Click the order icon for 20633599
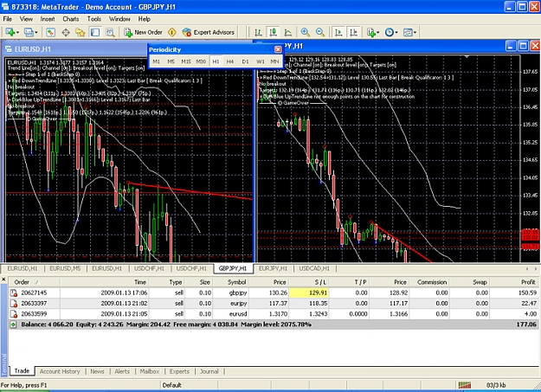This screenshot has height=392, width=541. [x=14, y=314]
